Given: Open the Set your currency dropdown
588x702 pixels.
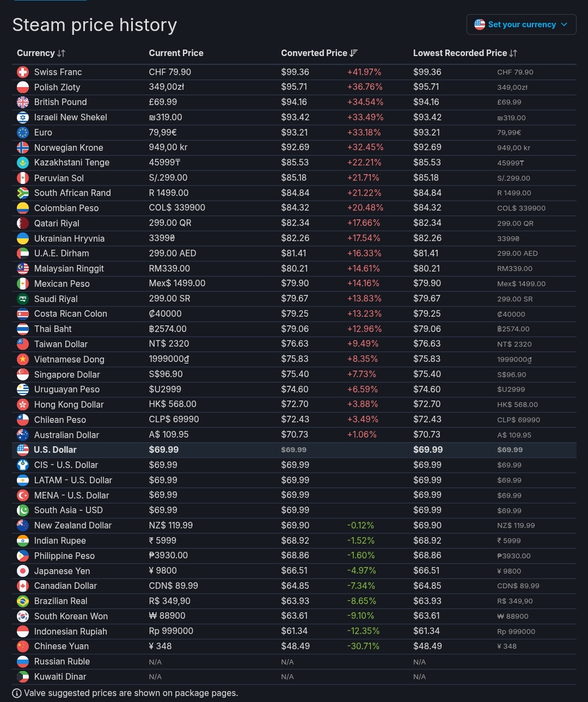Looking at the screenshot, I should [521, 24].
